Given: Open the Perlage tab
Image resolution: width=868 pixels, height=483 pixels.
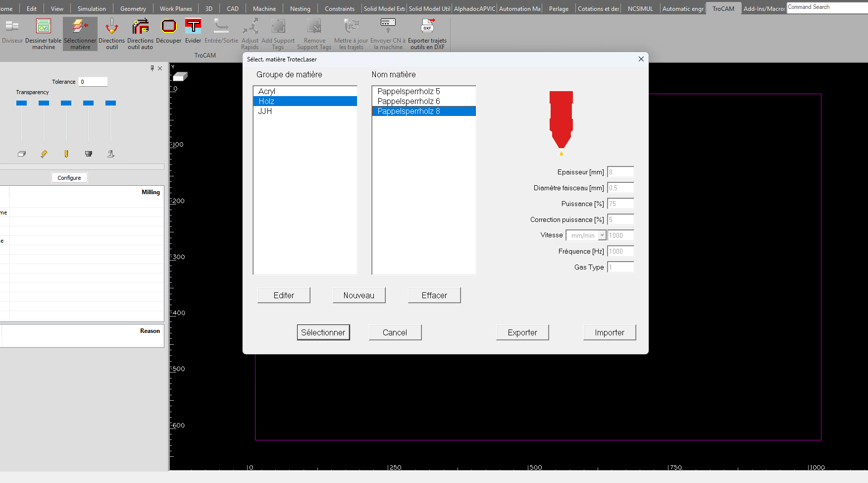Looking at the screenshot, I should point(559,8).
